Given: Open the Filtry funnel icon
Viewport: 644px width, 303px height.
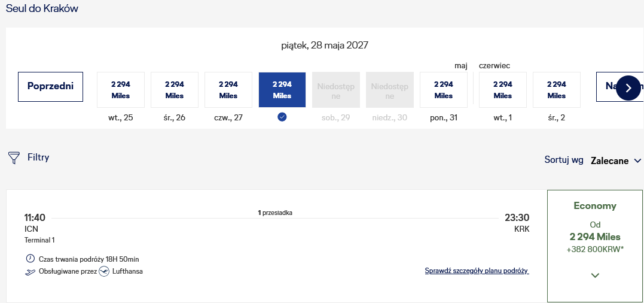Looking at the screenshot, I should [x=14, y=157].
